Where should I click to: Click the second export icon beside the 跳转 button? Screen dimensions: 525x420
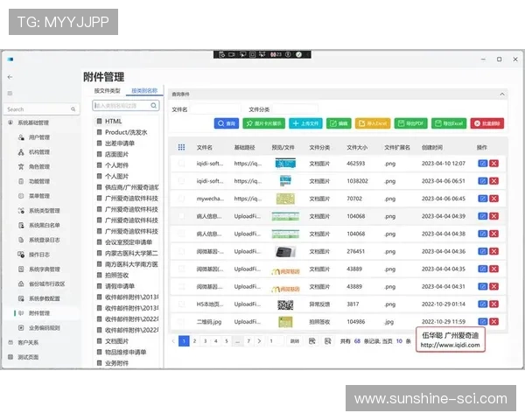pos(328,341)
